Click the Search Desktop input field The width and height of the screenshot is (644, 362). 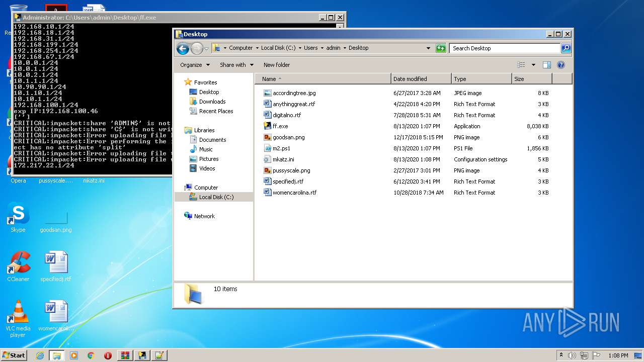[x=505, y=48]
